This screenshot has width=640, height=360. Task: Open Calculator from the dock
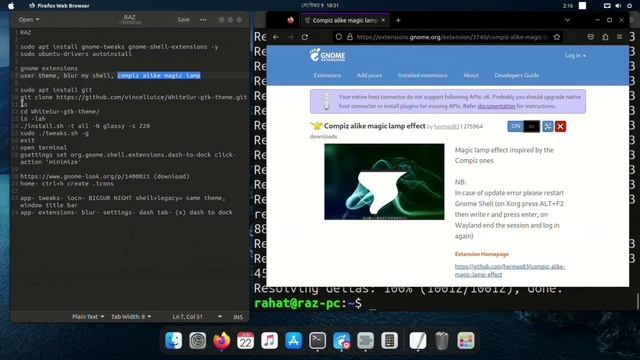(389, 340)
